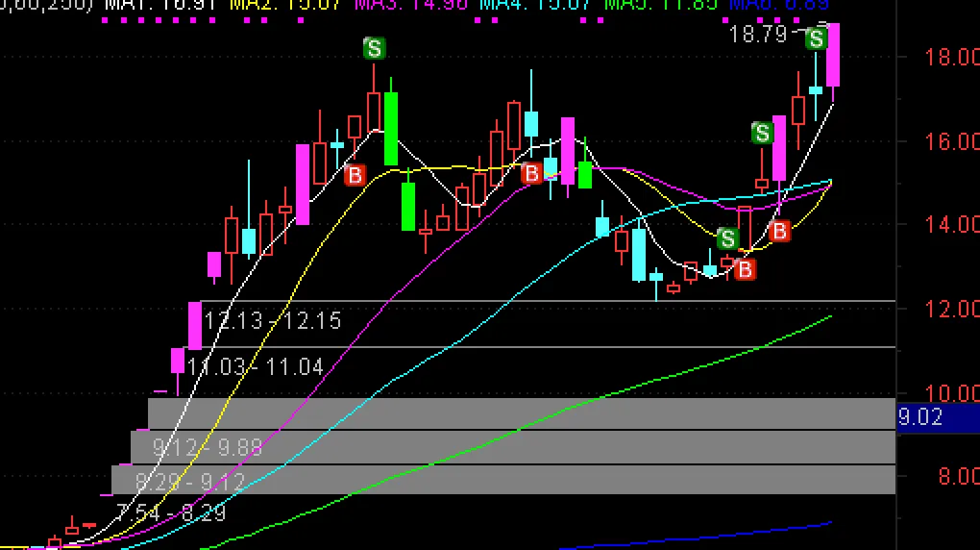Select the B buy marker just below the 14.00 level
Viewport: 980px width, 550px height.
(x=779, y=232)
